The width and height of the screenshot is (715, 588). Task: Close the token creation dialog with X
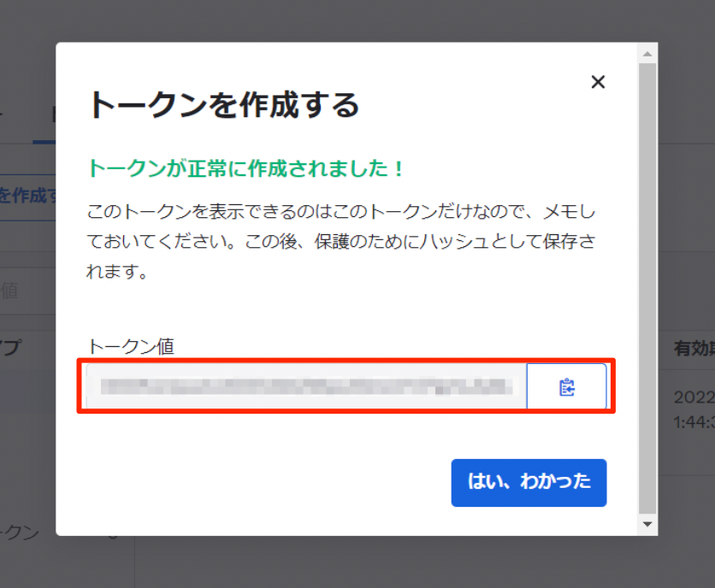598,82
